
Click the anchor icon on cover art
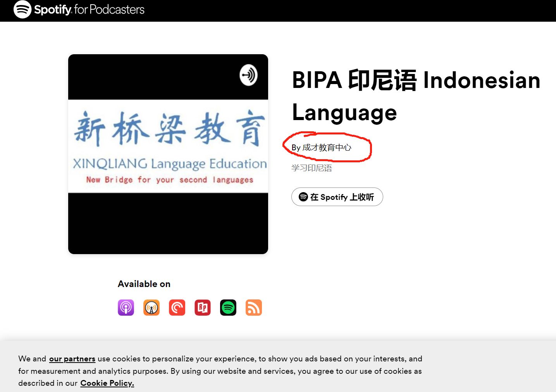pyautogui.click(x=248, y=75)
